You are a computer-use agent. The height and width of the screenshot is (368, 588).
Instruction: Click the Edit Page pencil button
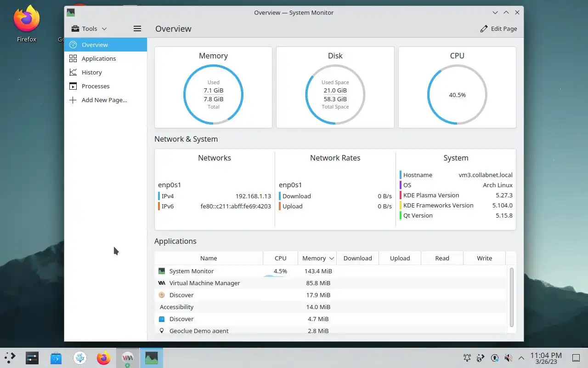[498, 29]
